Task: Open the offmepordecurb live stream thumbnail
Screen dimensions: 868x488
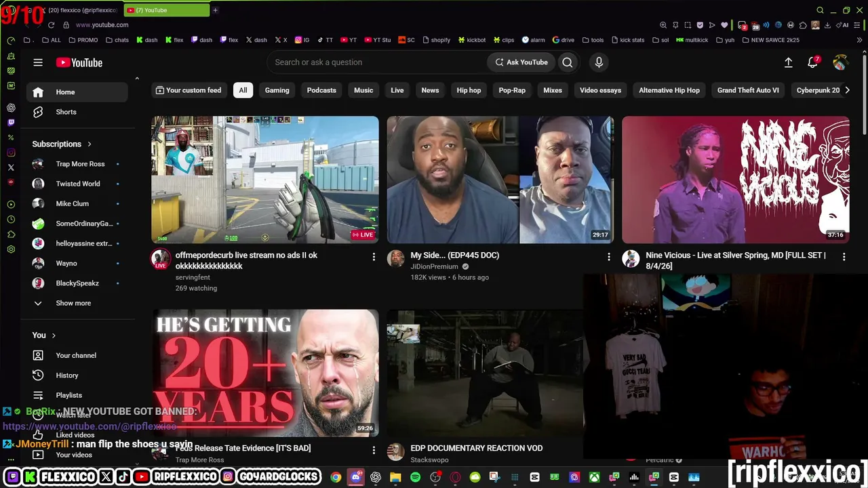Action: 265,180
